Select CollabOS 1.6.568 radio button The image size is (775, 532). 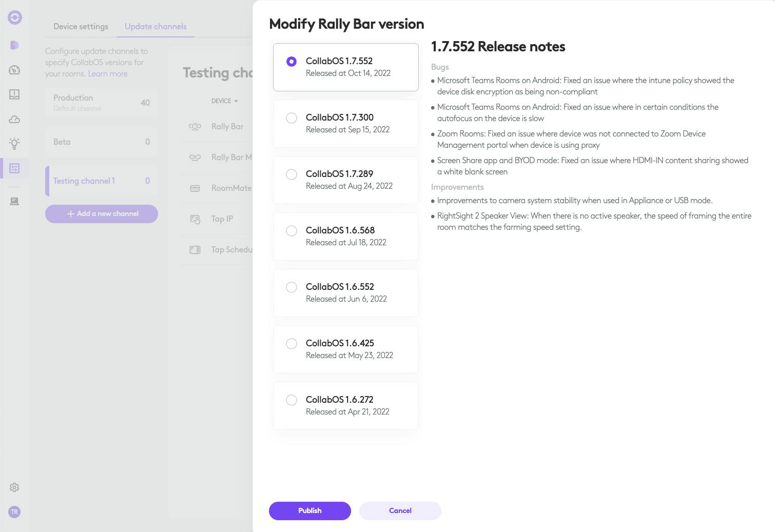(292, 231)
